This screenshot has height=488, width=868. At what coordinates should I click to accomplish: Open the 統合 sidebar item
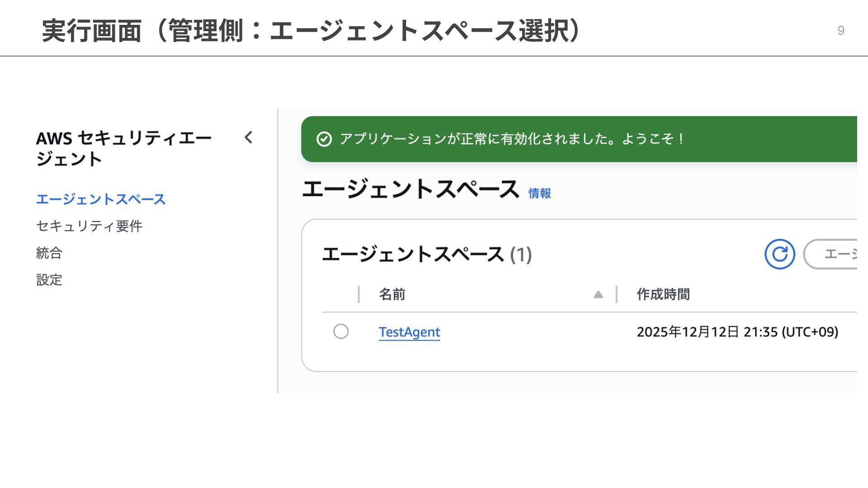[49, 253]
